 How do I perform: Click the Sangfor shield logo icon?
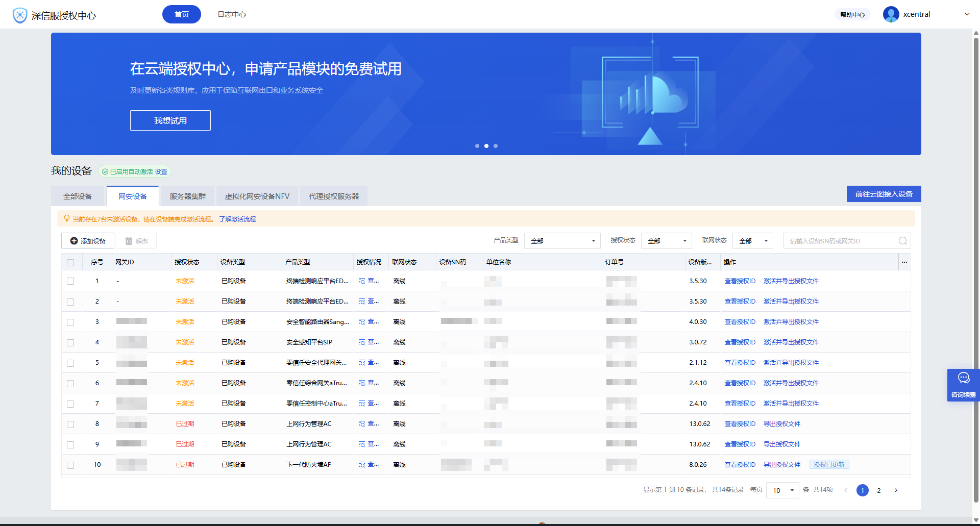coord(20,15)
